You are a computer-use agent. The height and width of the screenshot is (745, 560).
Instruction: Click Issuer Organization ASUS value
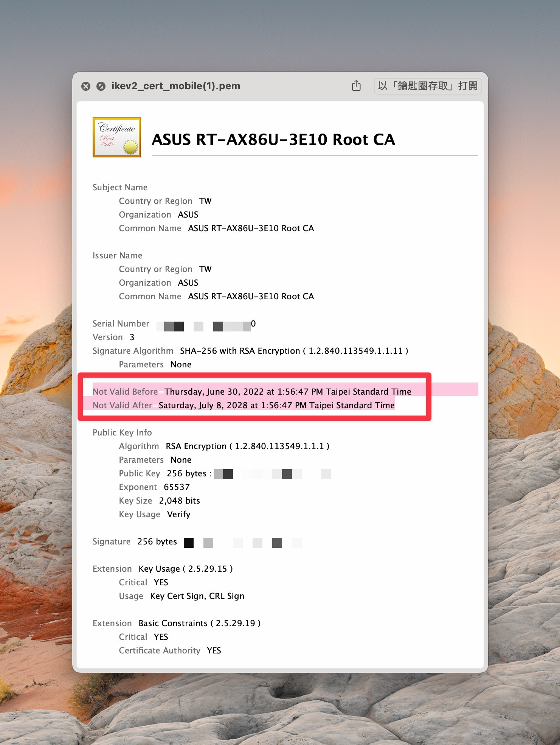point(188,283)
